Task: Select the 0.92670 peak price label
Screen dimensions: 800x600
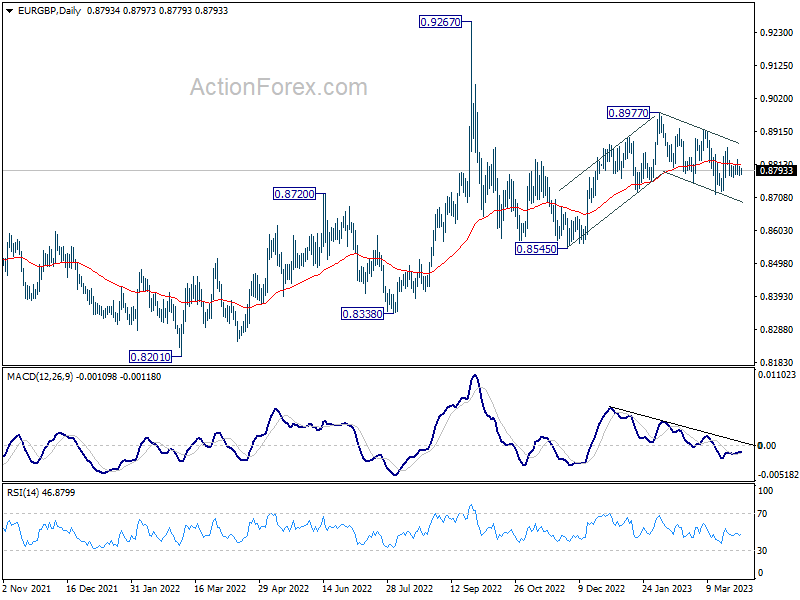Action: tap(440, 22)
